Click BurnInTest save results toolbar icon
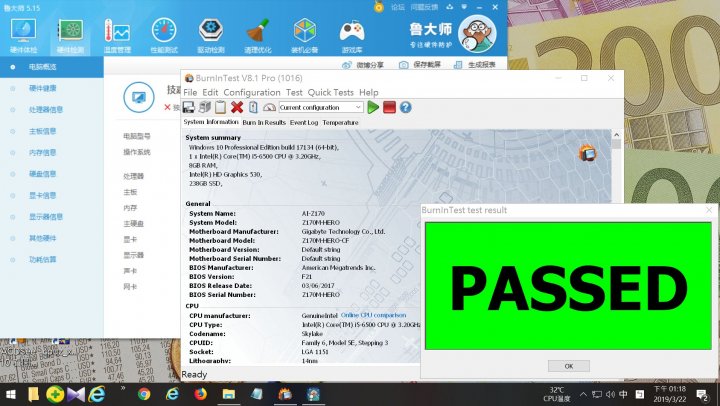The width and height of the screenshot is (720, 406). pos(189,107)
